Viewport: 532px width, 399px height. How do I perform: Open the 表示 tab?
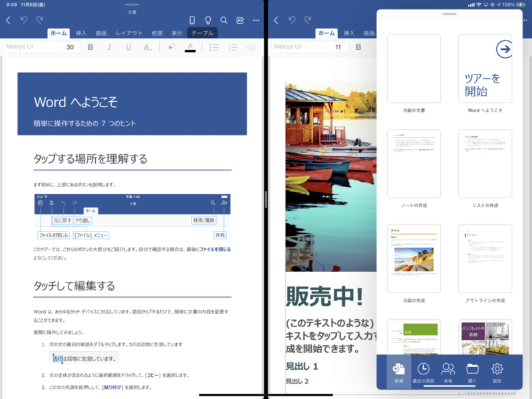click(x=177, y=33)
